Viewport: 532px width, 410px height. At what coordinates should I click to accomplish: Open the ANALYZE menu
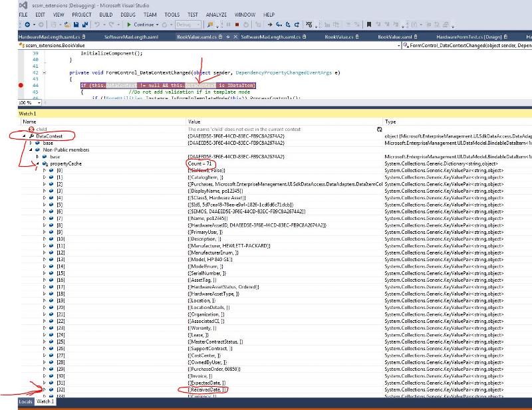(x=216, y=15)
